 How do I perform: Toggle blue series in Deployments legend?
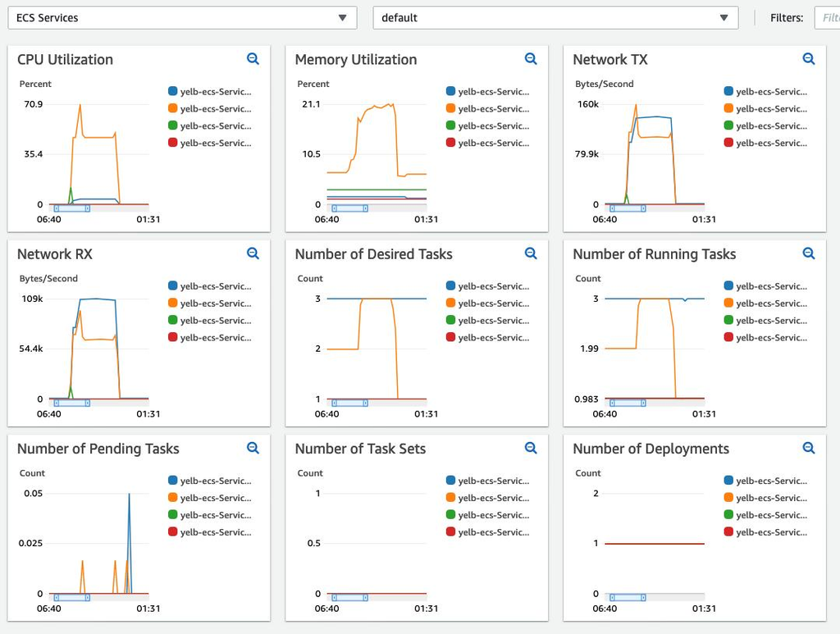tap(765, 481)
